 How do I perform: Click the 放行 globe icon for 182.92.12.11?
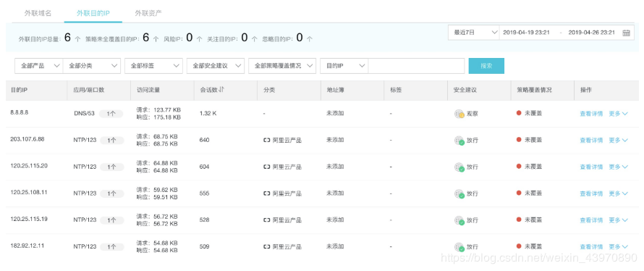pos(459,247)
